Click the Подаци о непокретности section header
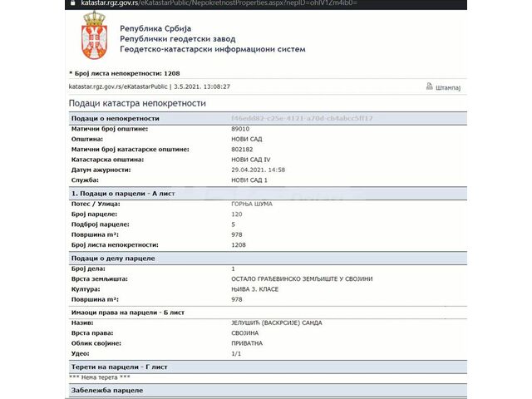532x399 pixels. (116, 119)
